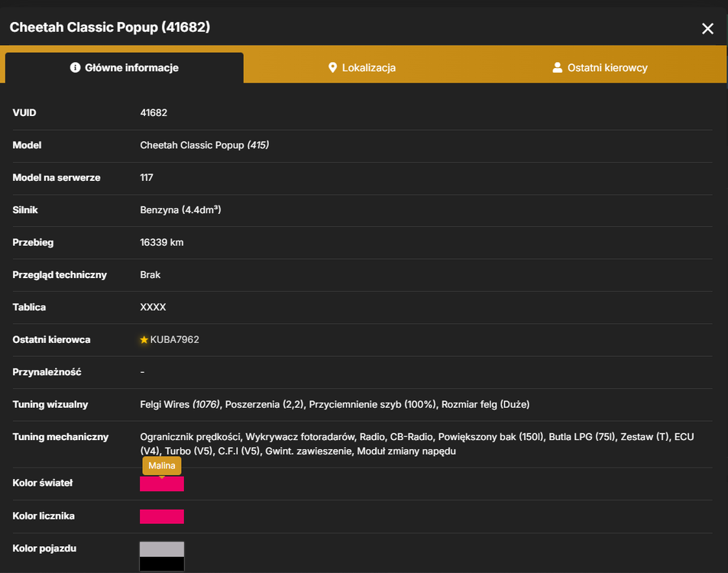Click the engine value Benzyna (4.4dm³)

click(180, 210)
